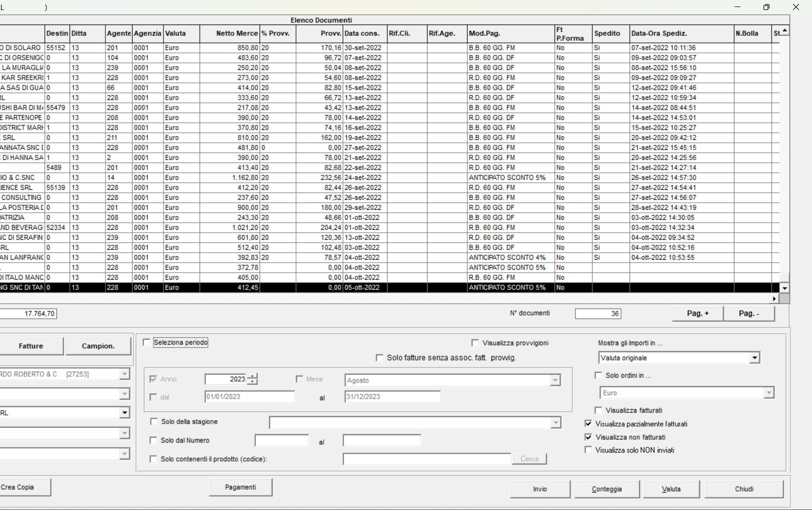
Task: Click the Valuta button
Action: tap(671, 489)
